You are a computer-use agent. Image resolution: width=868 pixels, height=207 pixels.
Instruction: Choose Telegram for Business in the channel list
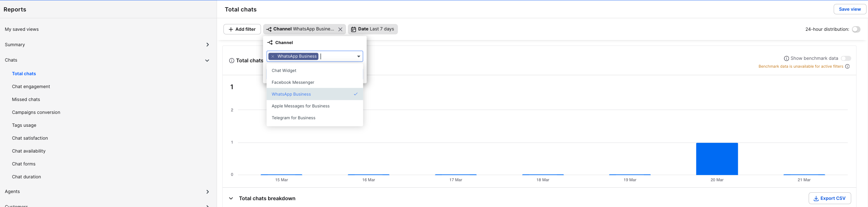(x=293, y=118)
